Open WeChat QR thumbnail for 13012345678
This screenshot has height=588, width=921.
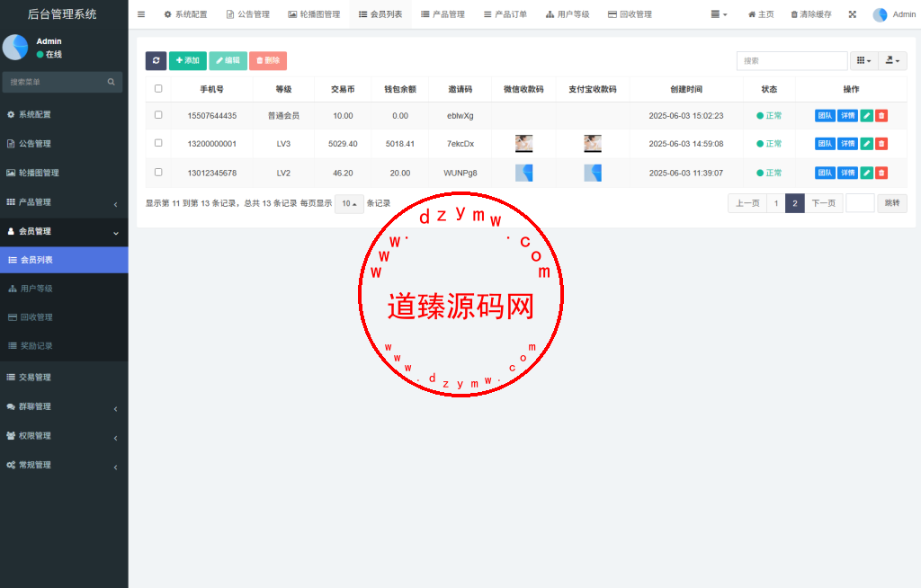(523, 173)
